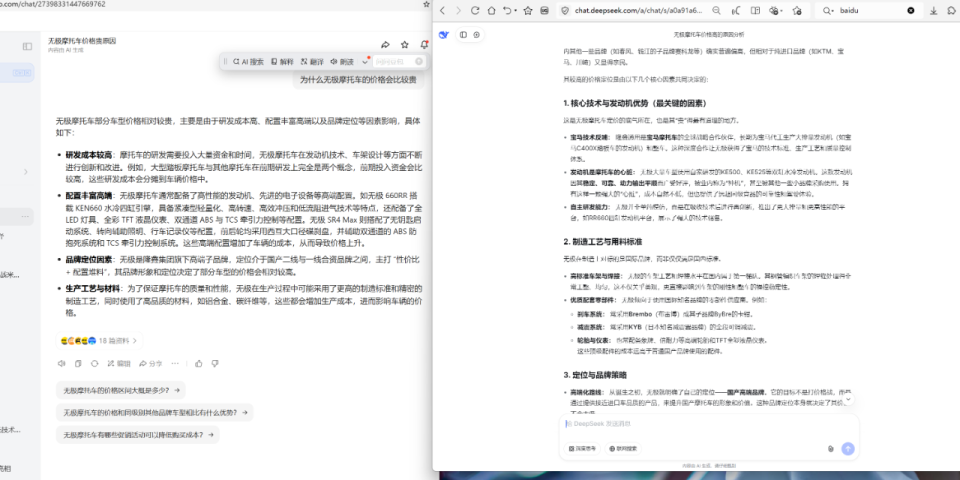Reload the DeepSeek page
The image size is (960, 480).
474,10
